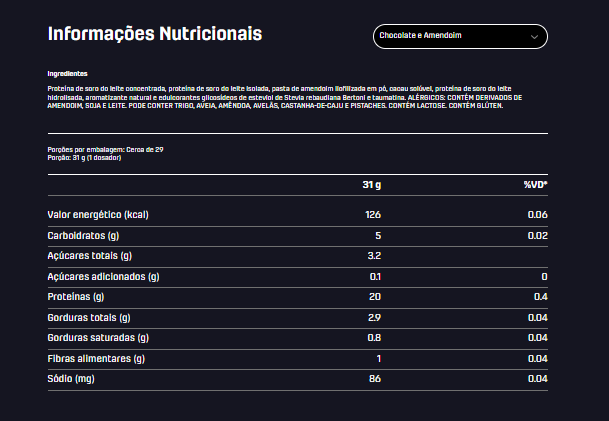Viewport: 609px width, 421px height.
Task: Click the 20 grams protein value
Action: [x=375, y=297]
